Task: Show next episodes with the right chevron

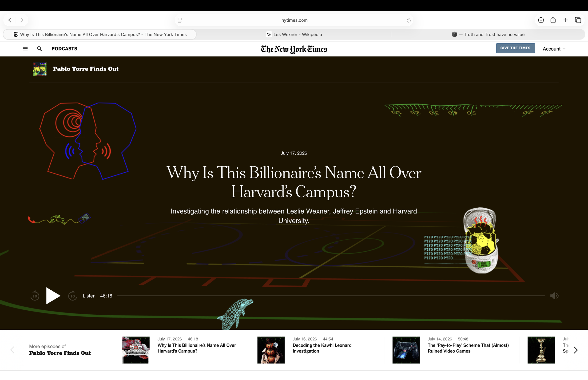Action: click(576, 350)
